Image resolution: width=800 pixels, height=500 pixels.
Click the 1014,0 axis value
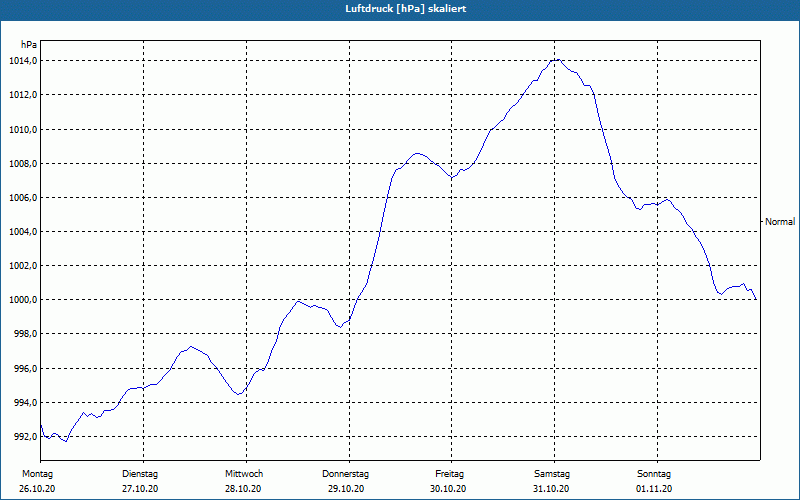pyautogui.click(x=22, y=61)
